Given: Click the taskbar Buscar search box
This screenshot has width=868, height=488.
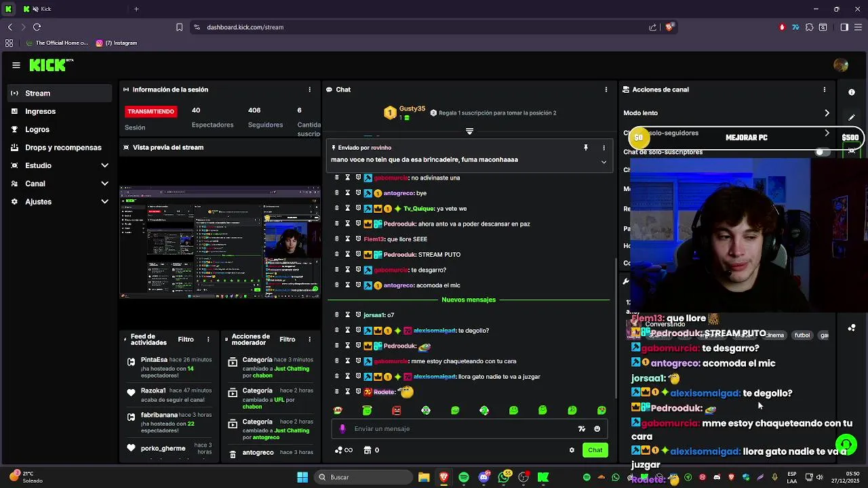Looking at the screenshot, I should [x=364, y=477].
